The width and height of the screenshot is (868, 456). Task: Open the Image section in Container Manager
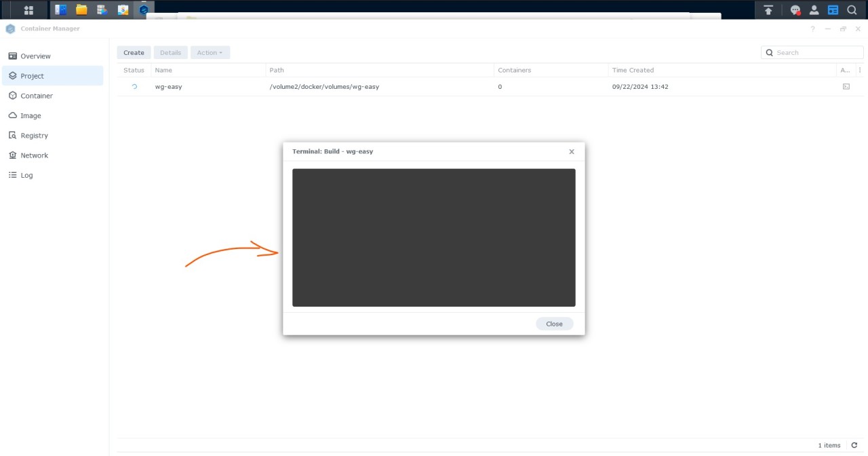(31, 115)
